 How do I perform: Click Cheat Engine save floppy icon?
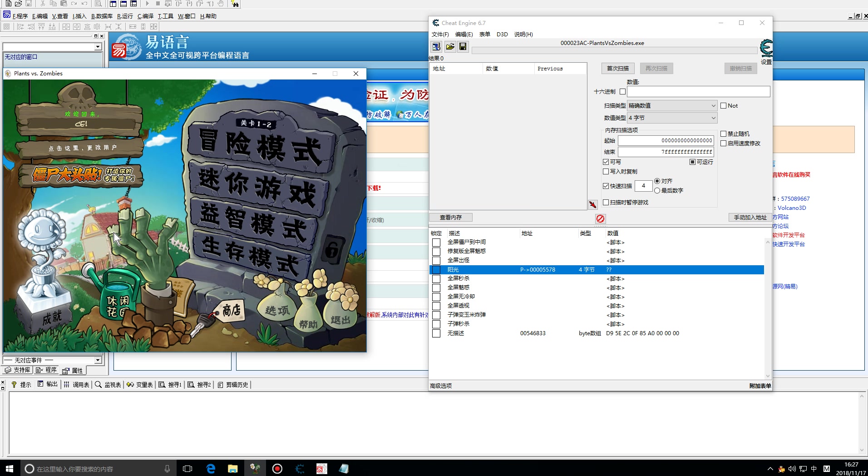(x=463, y=46)
